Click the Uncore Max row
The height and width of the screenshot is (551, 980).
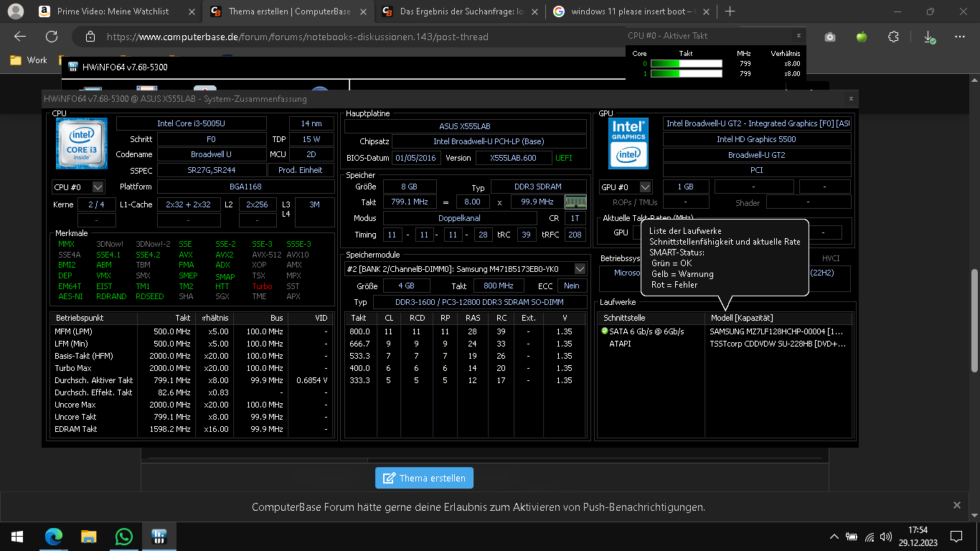pyautogui.click(x=192, y=405)
